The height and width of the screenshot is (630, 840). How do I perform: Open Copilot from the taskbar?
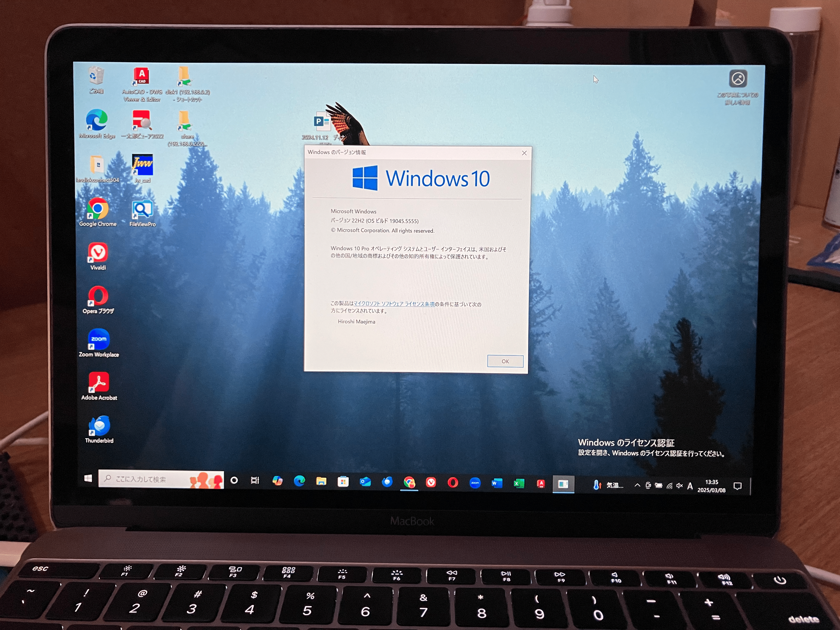(277, 481)
